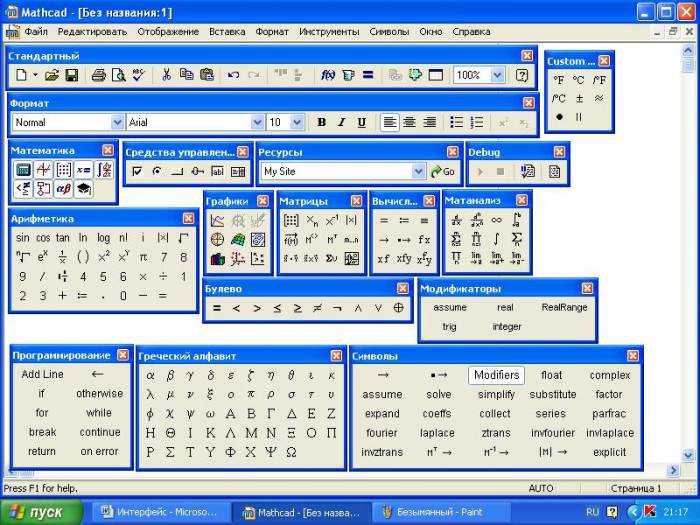The width and height of the screenshot is (700, 525).
Task: Insert radio button control icon
Action: [x=157, y=171]
